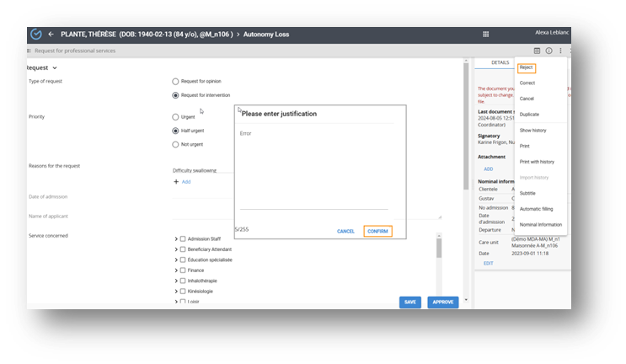Select the Request for opinion radio button
626x364 pixels.
pyautogui.click(x=175, y=82)
